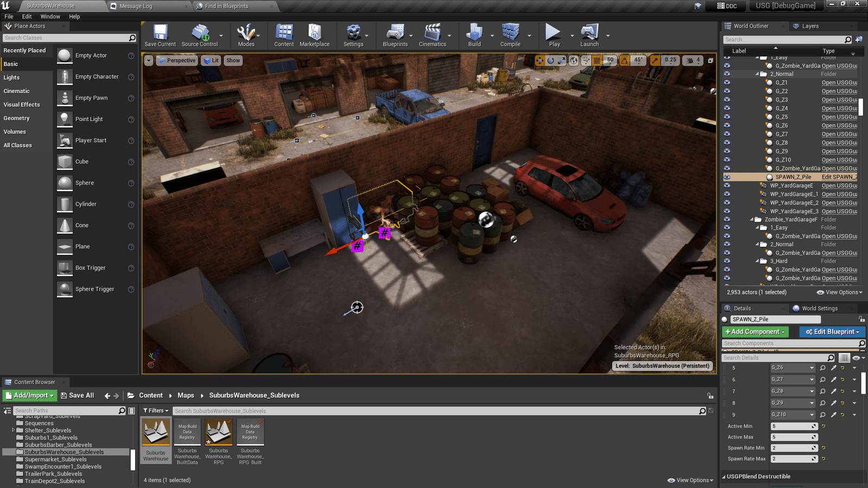The image size is (868, 488).
Task: Select the translate gizmo mode in viewport
Action: [539, 61]
